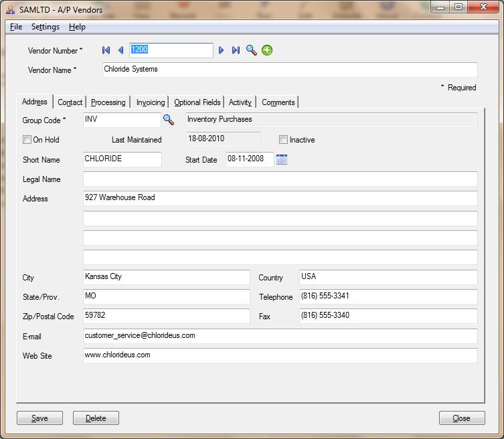Open the File menu
Viewport: 504px width, 439px height.
point(16,27)
